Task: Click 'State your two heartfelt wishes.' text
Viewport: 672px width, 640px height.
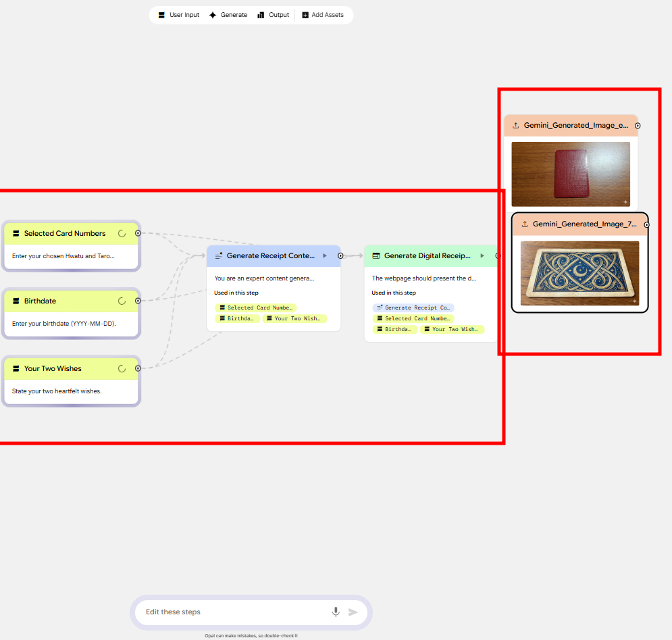Action: pyautogui.click(x=57, y=391)
